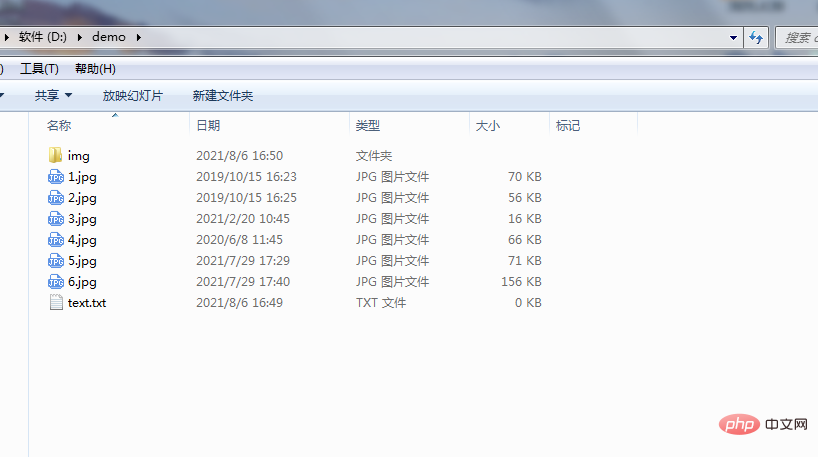Click the date 2021/8/6 16:50
The width and height of the screenshot is (818, 457).
[x=239, y=155]
